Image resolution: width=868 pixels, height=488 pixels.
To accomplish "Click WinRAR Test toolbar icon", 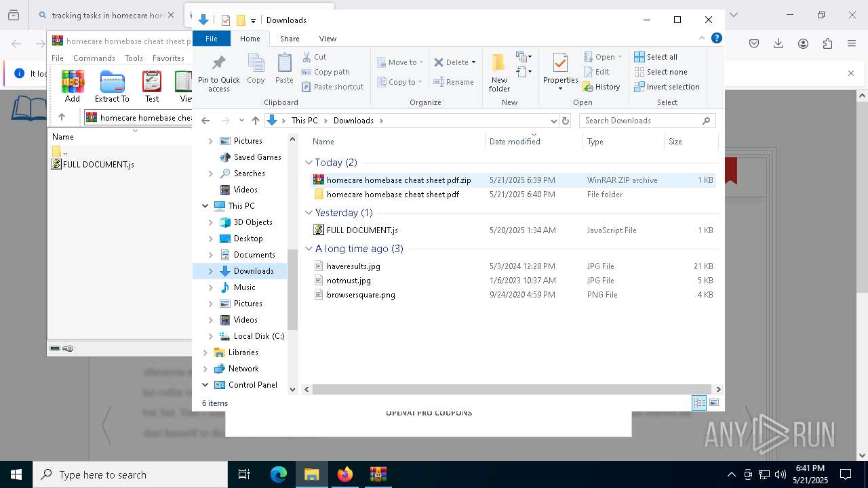I will tap(152, 86).
